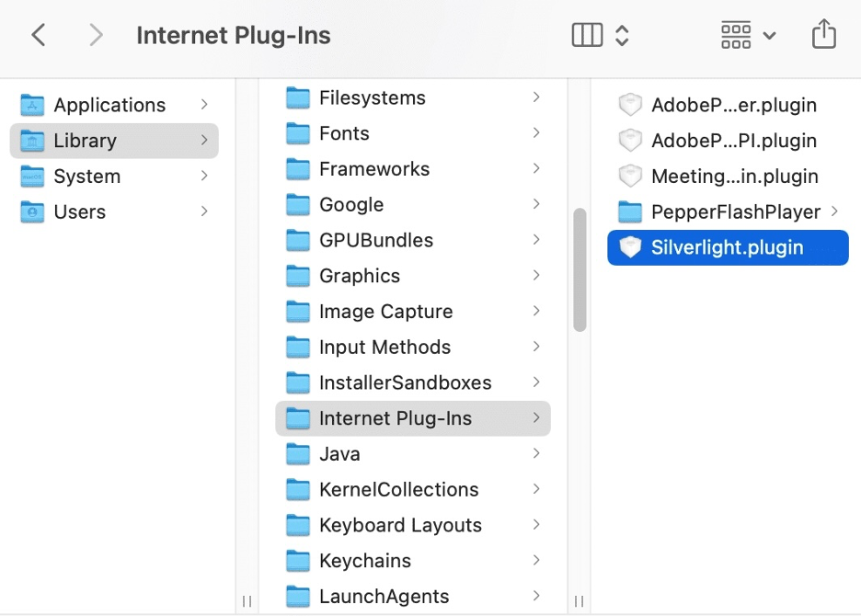Click the Image Capture folder icon
This screenshot has width=861, height=616.
(298, 312)
